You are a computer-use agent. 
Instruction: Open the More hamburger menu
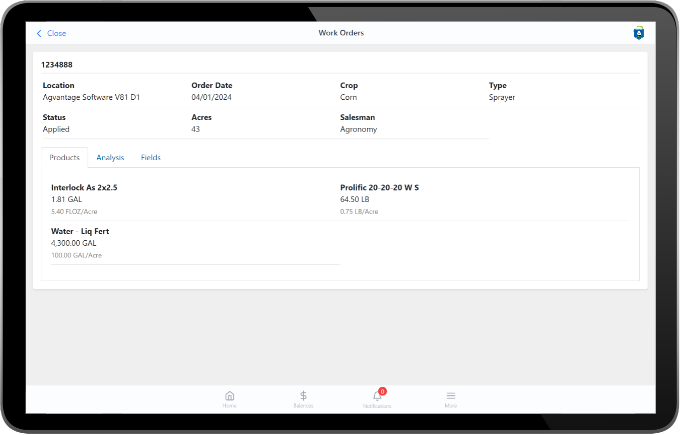451,398
